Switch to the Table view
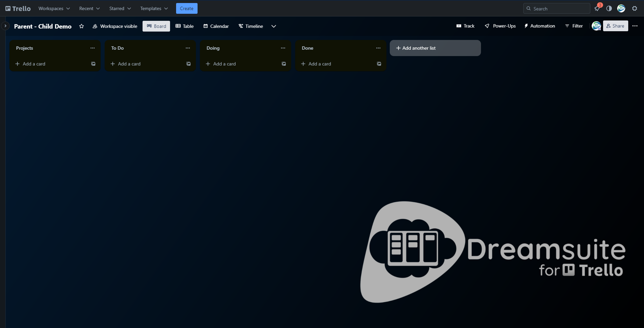 [x=185, y=26]
